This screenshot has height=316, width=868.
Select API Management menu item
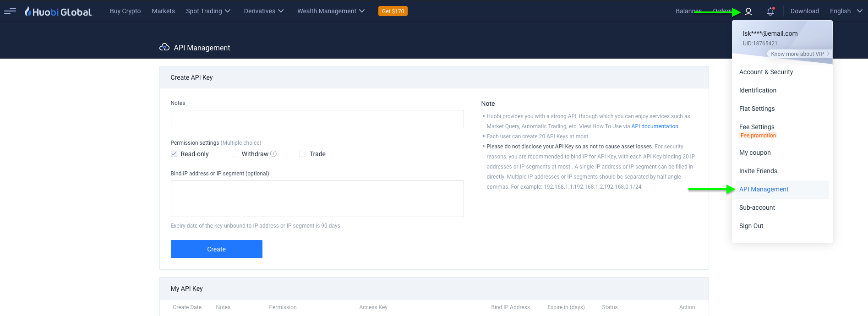[x=782, y=189]
